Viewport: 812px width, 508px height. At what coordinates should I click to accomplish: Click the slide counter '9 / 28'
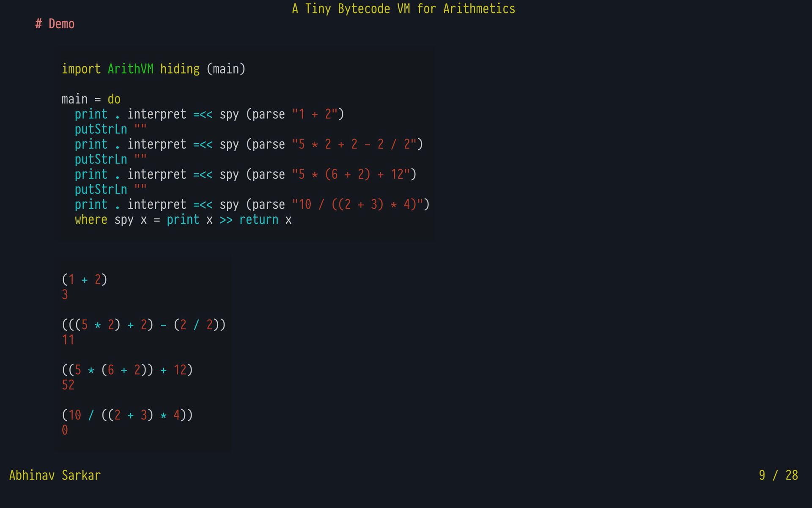778,475
